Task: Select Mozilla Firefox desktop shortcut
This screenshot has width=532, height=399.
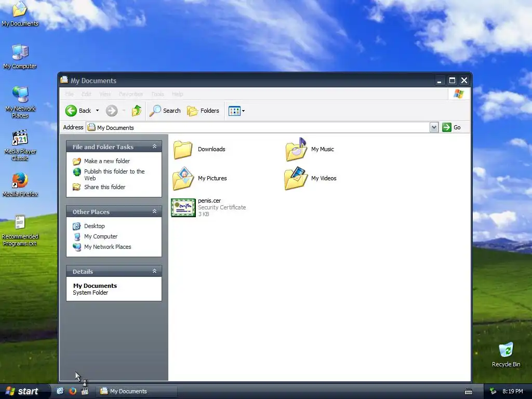Action: [20, 184]
